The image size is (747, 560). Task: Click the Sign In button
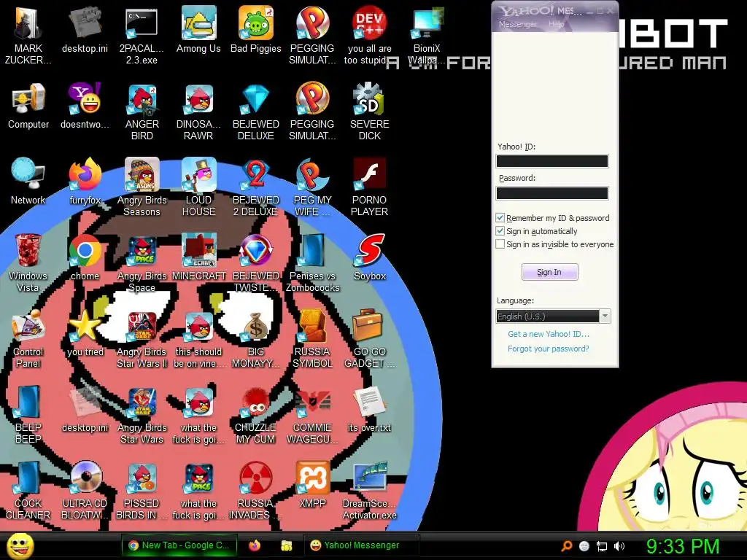[x=550, y=272]
